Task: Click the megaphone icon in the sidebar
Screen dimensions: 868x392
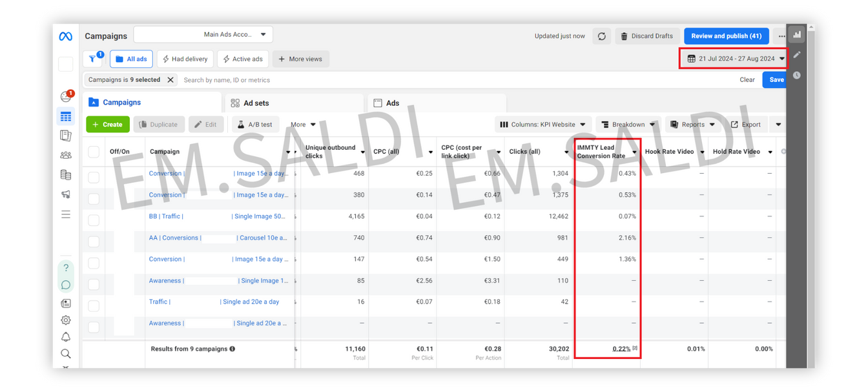Action: (66, 194)
